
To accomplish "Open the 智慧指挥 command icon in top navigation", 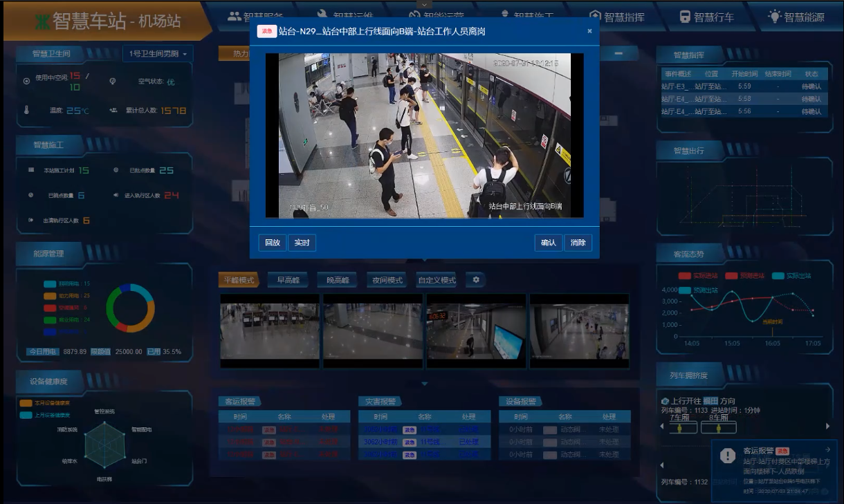I will [x=595, y=17].
